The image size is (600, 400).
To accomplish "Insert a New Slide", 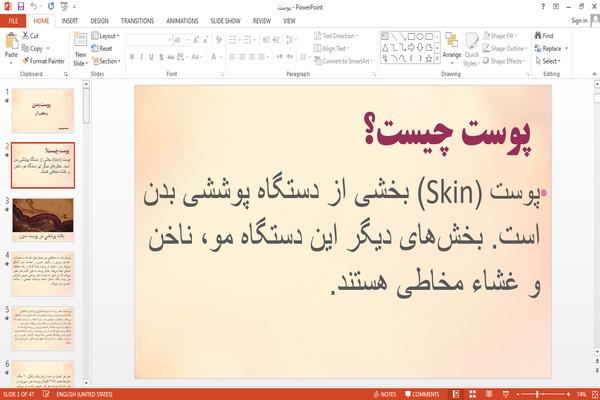I will (x=80, y=49).
